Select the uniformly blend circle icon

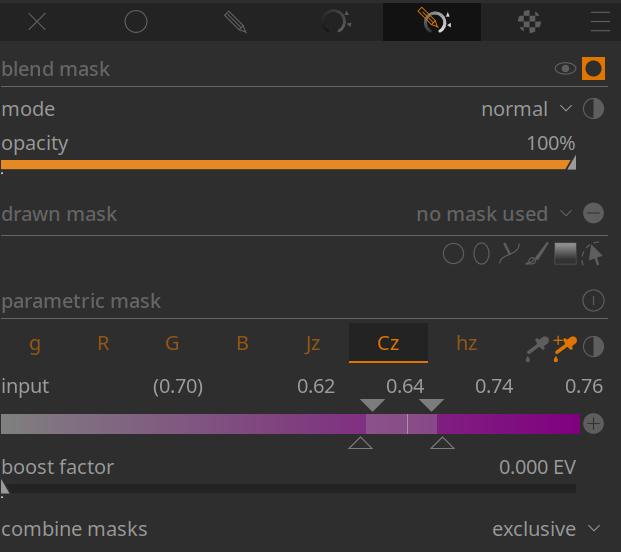coord(136,22)
